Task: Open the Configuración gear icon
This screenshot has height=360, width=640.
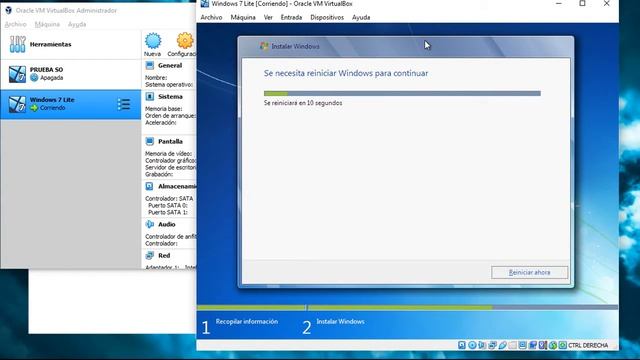Action: tap(185, 40)
